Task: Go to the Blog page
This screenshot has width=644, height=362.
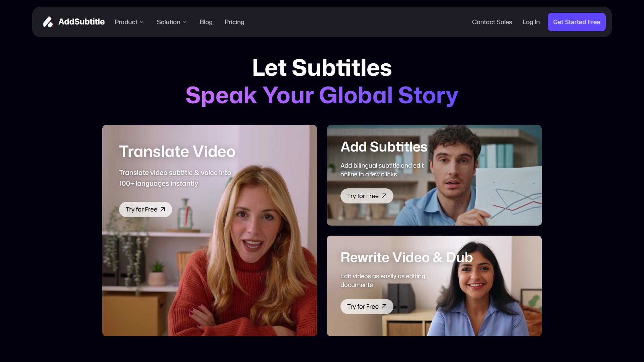Action: pyautogui.click(x=206, y=22)
